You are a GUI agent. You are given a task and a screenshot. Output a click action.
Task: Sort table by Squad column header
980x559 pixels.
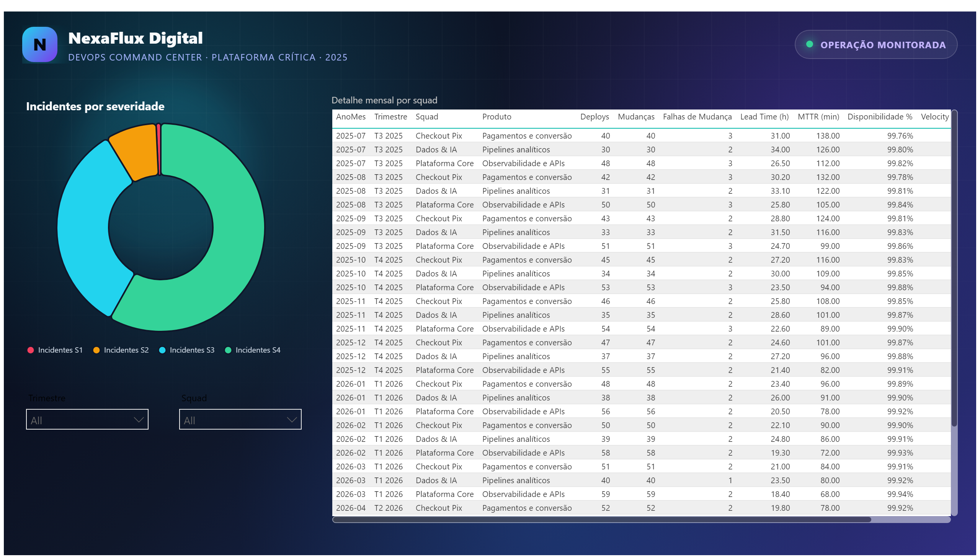click(x=426, y=117)
